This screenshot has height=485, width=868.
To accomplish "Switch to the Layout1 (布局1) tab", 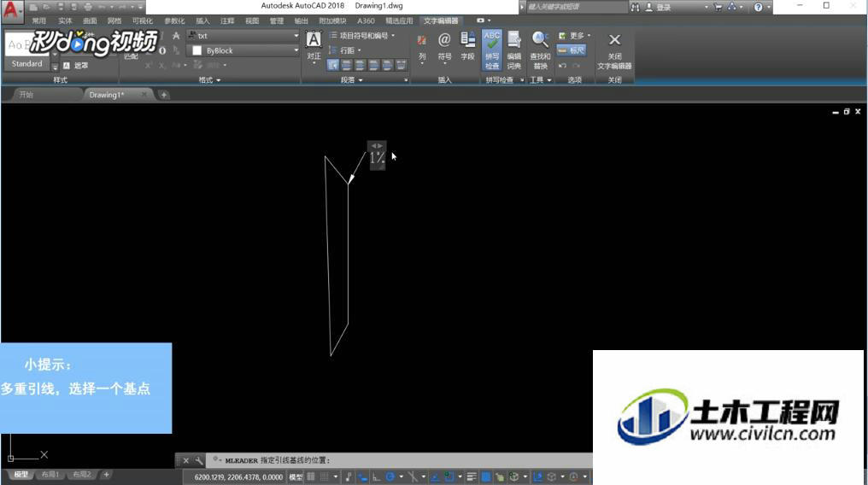I will pos(50,475).
